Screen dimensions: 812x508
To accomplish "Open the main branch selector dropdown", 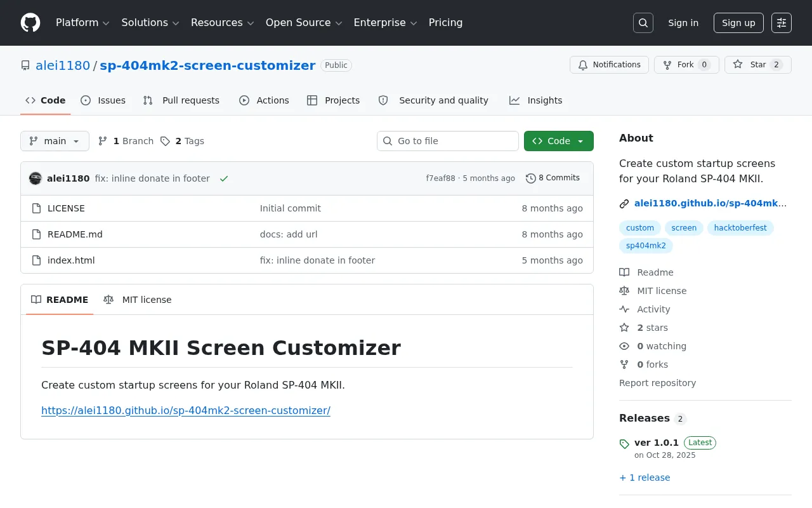I will (55, 141).
